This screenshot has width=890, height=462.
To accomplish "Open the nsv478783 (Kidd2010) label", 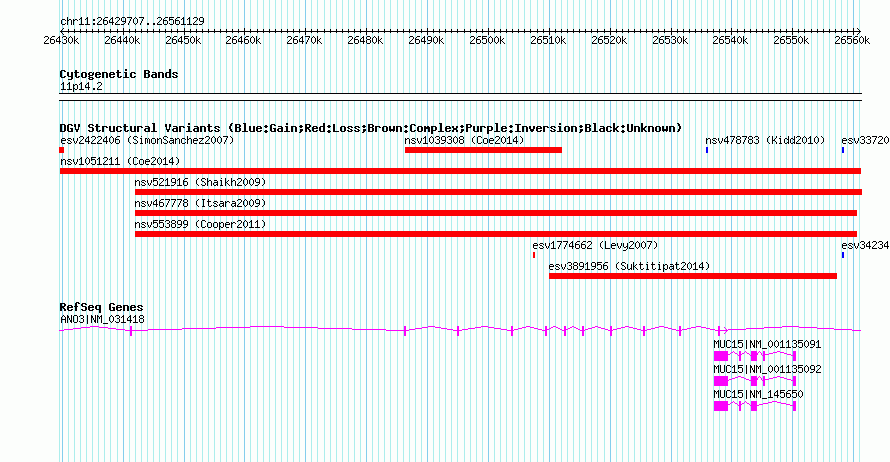I will coord(765,140).
